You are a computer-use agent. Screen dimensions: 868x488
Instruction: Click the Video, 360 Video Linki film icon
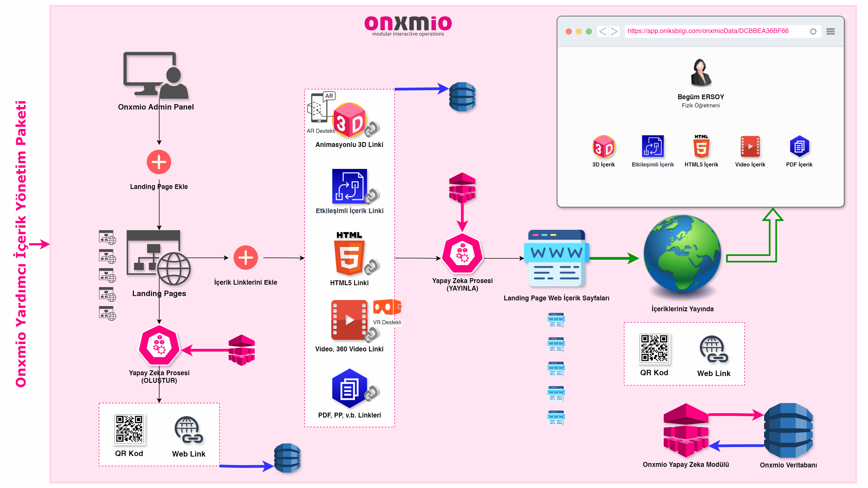(x=349, y=320)
